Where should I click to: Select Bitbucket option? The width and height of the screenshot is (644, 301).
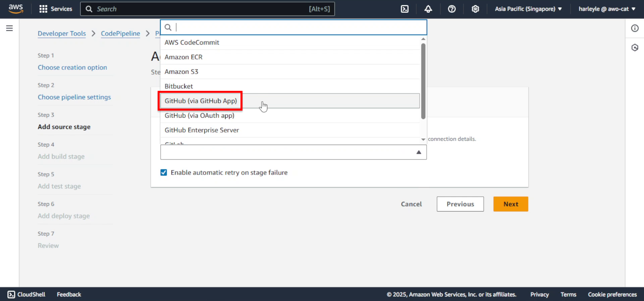click(290, 86)
